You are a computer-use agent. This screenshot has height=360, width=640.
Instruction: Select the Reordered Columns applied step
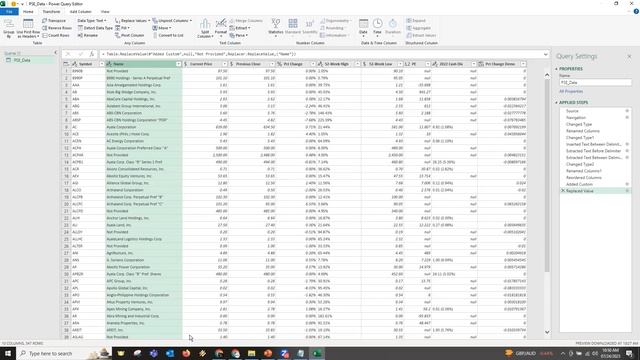[x=584, y=178]
